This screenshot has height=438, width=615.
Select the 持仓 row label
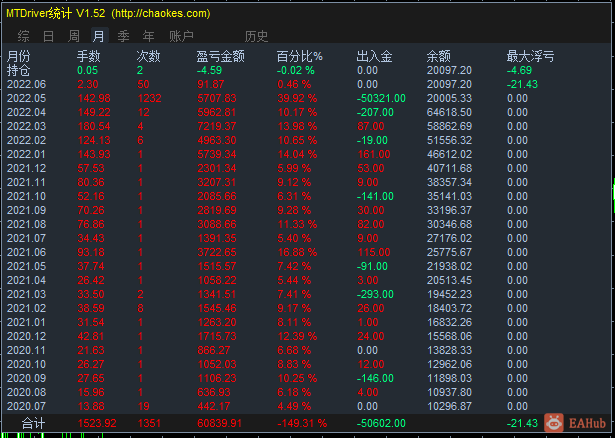coord(18,71)
